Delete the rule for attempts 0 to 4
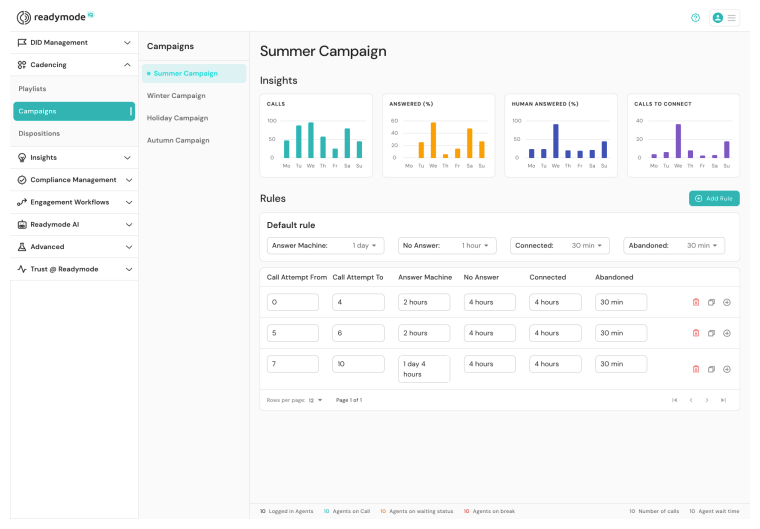 click(696, 302)
